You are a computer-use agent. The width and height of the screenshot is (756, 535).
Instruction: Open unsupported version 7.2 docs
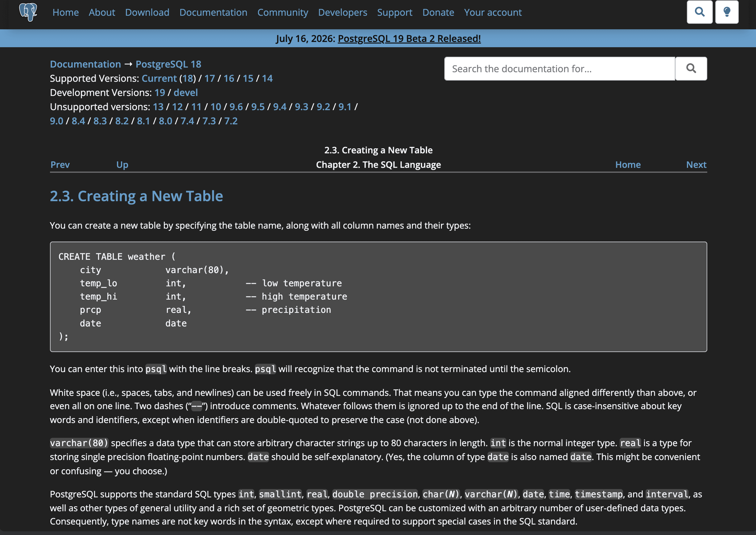click(x=231, y=121)
